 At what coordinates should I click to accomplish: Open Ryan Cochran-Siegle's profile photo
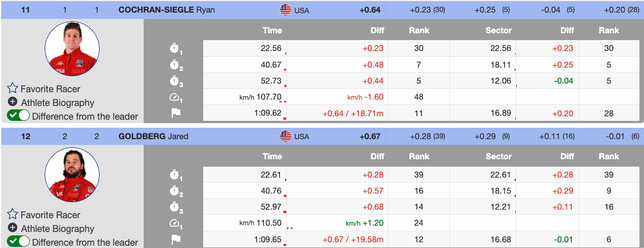pyautogui.click(x=72, y=50)
